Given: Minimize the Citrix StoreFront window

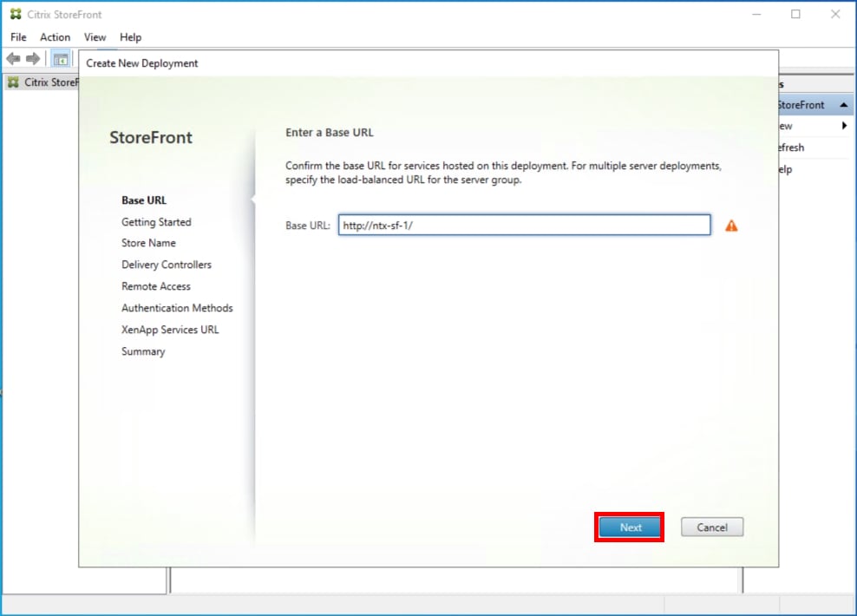Looking at the screenshot, I should [x=756, y=14].
